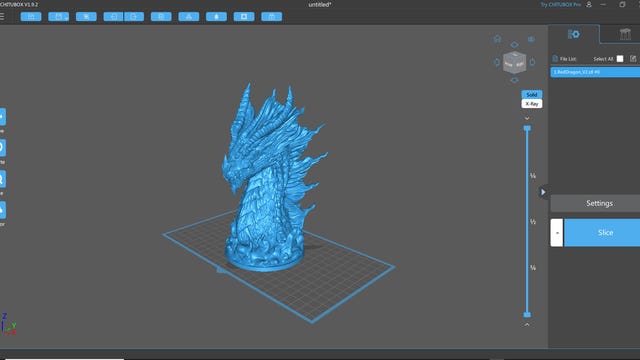The width and height of the screenshot is (640, 360).
Task: Click the bottom handle of layer slider
Action: tap(527, 315)
